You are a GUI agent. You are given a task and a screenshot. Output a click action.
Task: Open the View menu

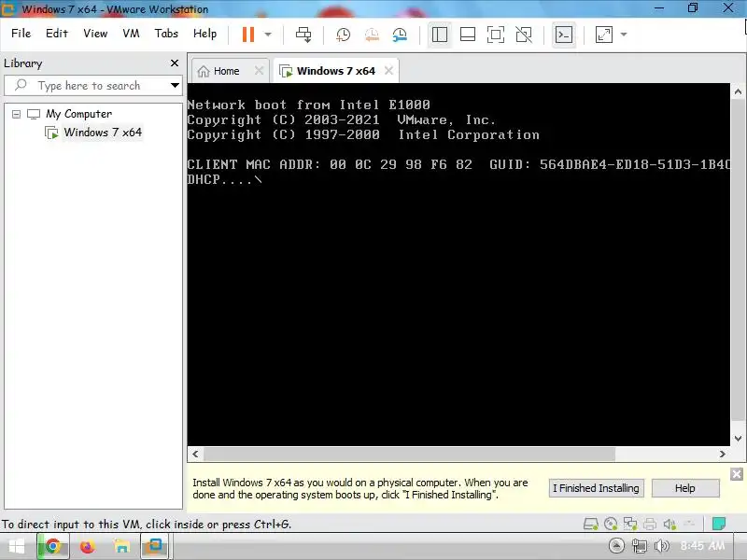click(95, 34)
